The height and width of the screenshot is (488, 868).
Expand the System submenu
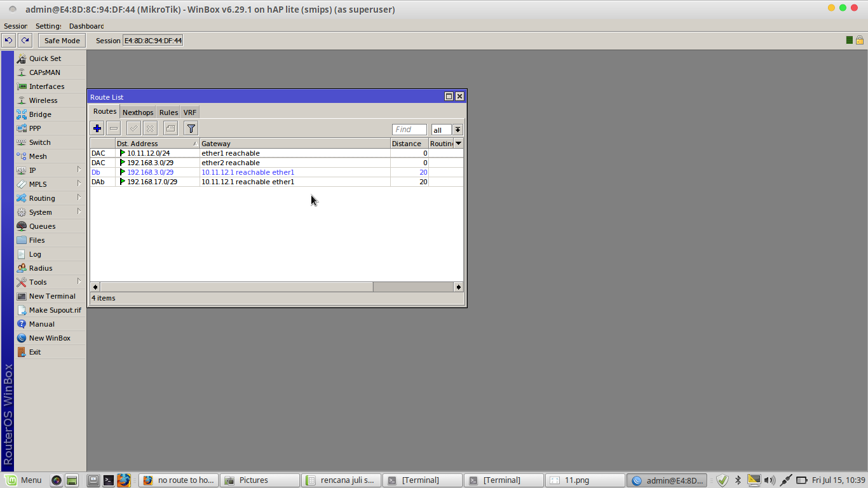pos(50,212)
